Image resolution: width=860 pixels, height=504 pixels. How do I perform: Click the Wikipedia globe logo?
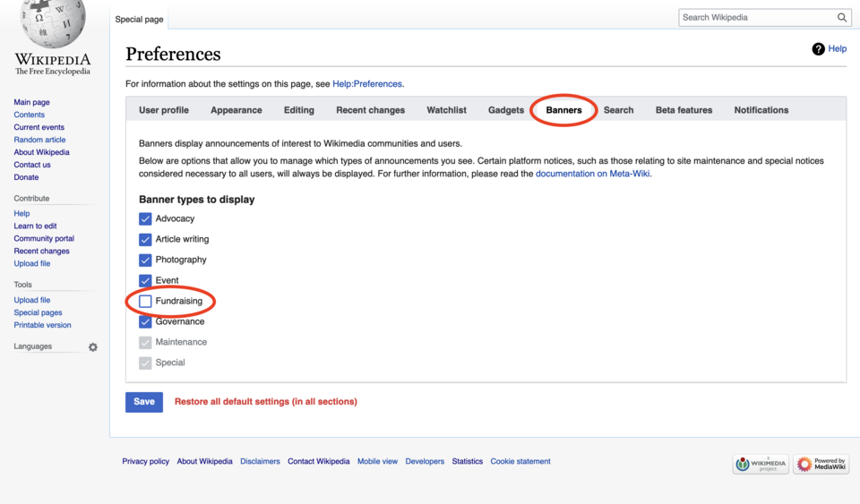[53, 23]
